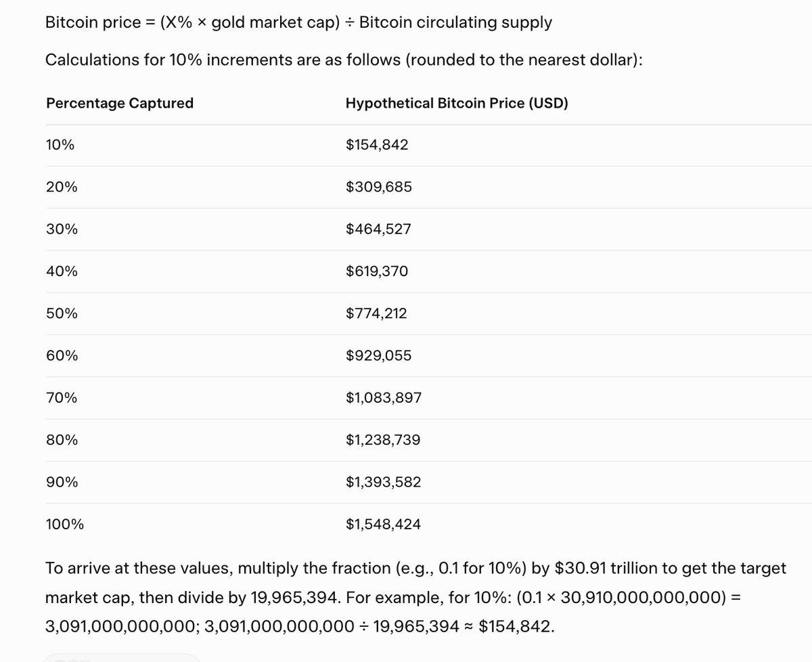The image size is (812, 662).
Task: Click the $929,055 price value
Action: (378, 356)
